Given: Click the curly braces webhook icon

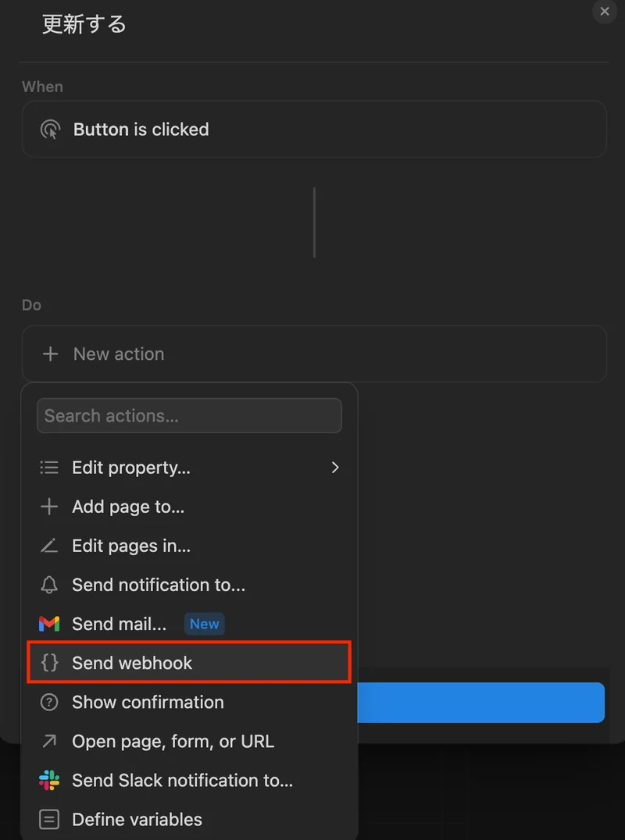Looking at the screenshot, I should tap(49, 663).
